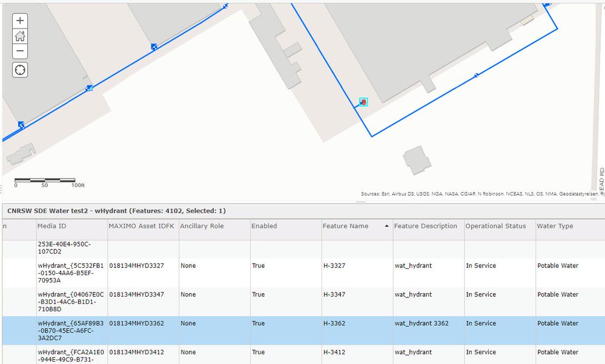Return map to default home extent

point(20,36)
